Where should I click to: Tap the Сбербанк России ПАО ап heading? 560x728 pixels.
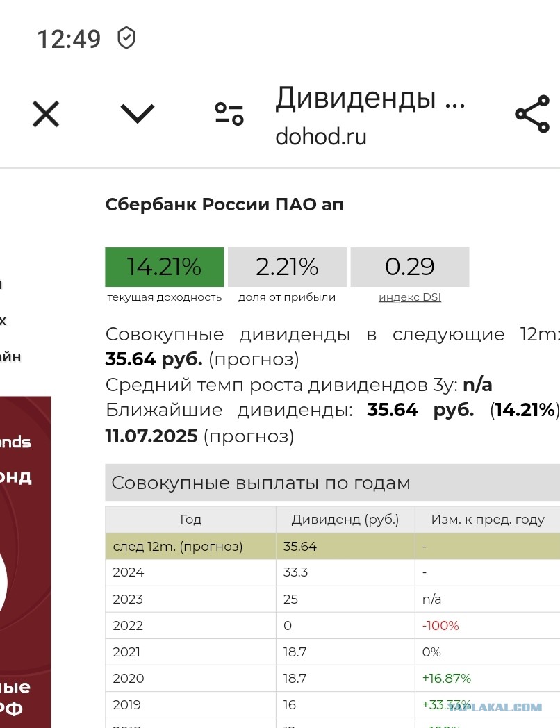(x=224, y=205)
